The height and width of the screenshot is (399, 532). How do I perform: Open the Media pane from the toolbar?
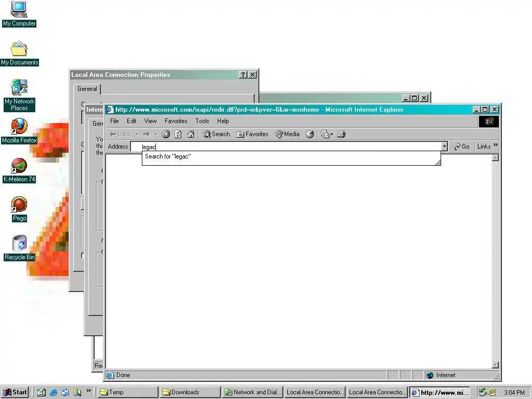[287, 135]
